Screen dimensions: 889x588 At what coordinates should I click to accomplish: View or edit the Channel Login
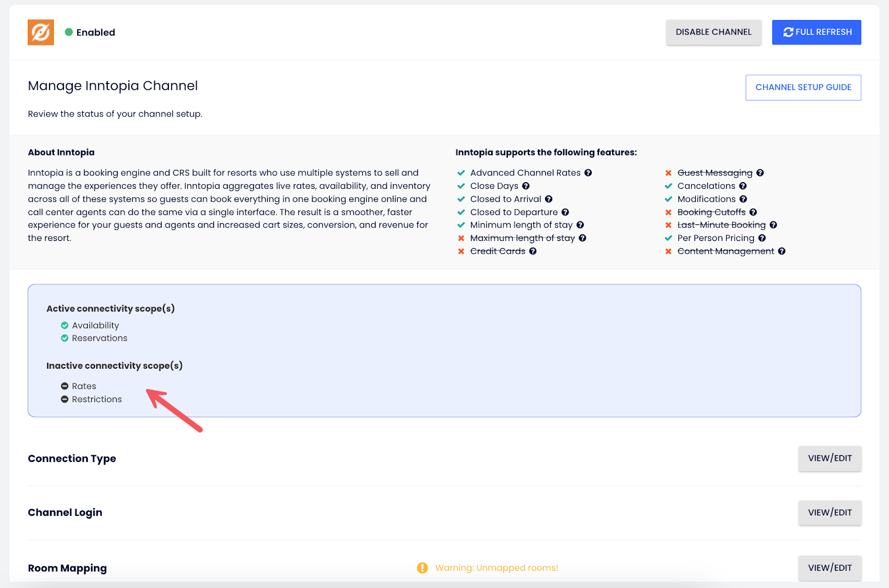pyautogui.click(x=830, y=512)
